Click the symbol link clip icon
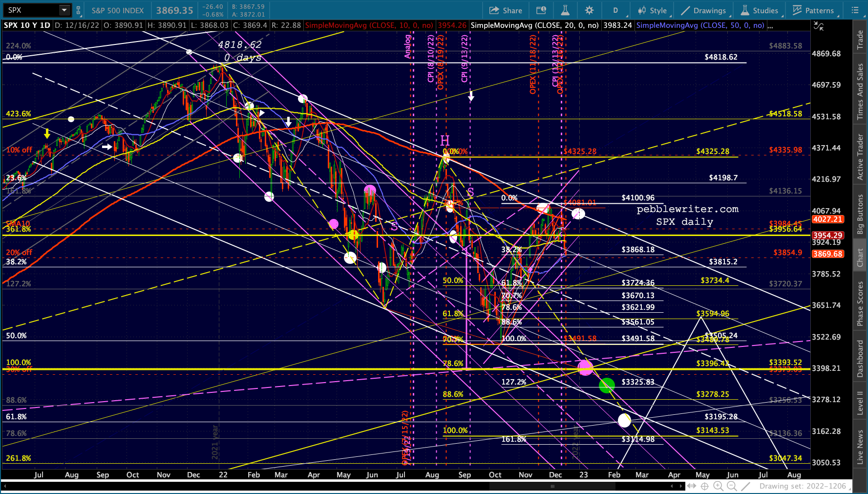 click(x=79, y=10)
